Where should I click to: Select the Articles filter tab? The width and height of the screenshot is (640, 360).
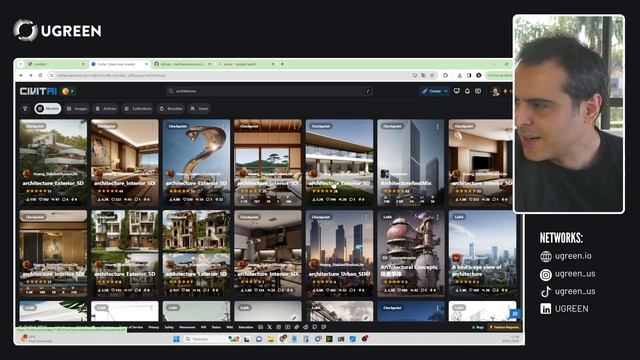coord(106,109)
